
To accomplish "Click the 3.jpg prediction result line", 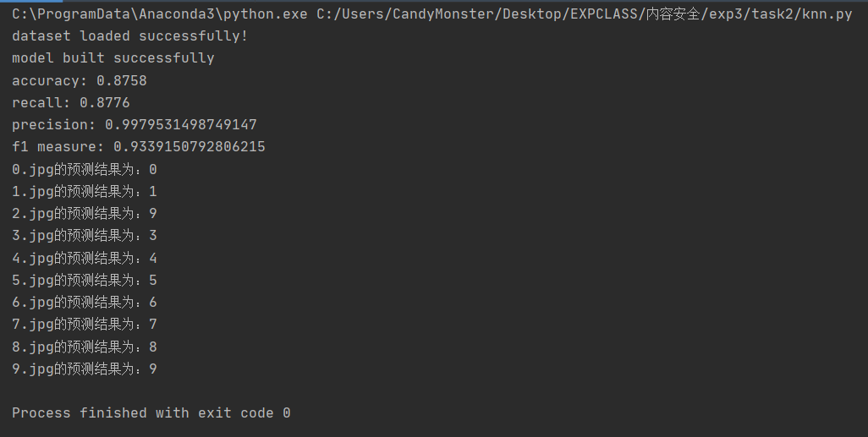I will coord(85,236).
